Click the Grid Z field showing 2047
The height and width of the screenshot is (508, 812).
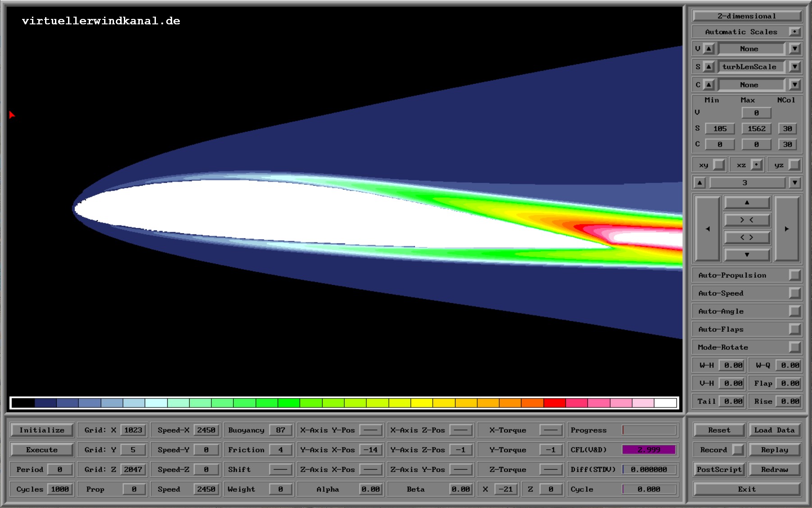(133, 469)
